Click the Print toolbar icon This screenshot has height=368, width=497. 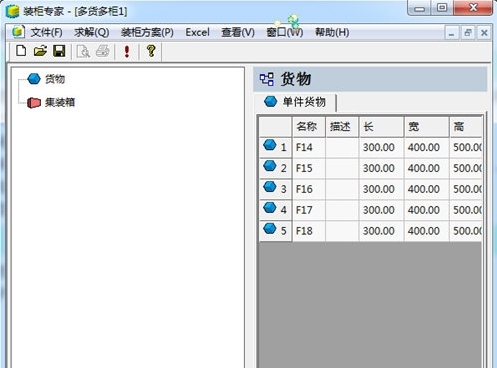(x=103, y=51)
